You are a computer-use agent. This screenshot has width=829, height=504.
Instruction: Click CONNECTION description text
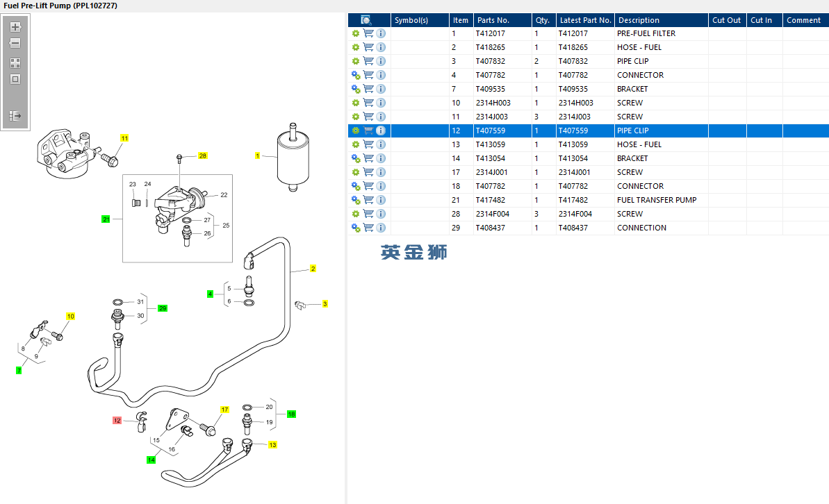coord(641,228)
